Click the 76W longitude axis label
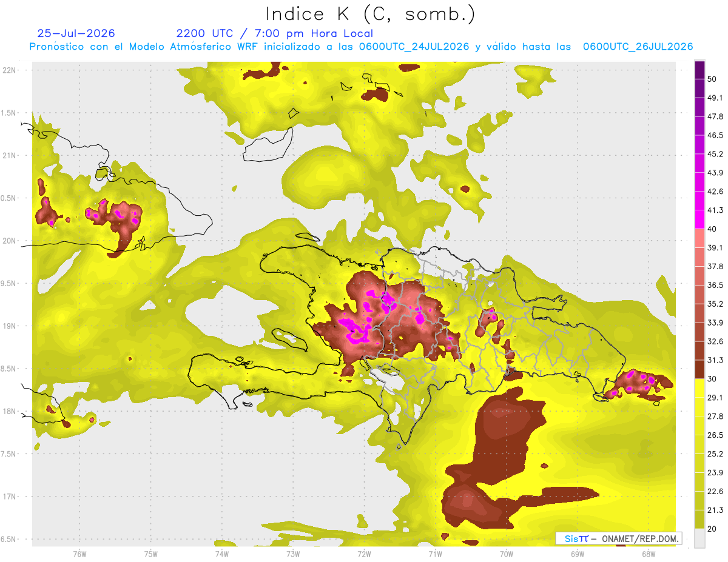Image resolution: width=728 pixels, height=562 pixels. pyautogui.click(x=79, y=554)
